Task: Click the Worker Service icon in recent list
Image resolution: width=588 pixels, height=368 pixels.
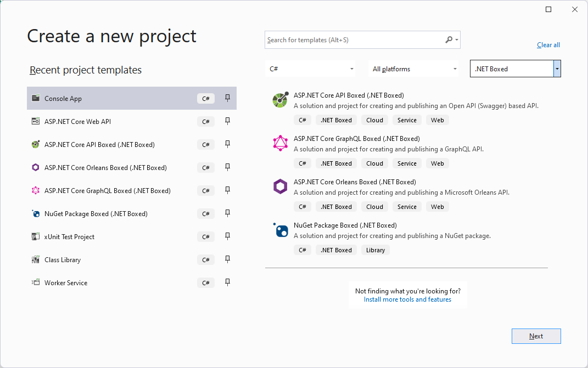Action: [x=36, y=283]
